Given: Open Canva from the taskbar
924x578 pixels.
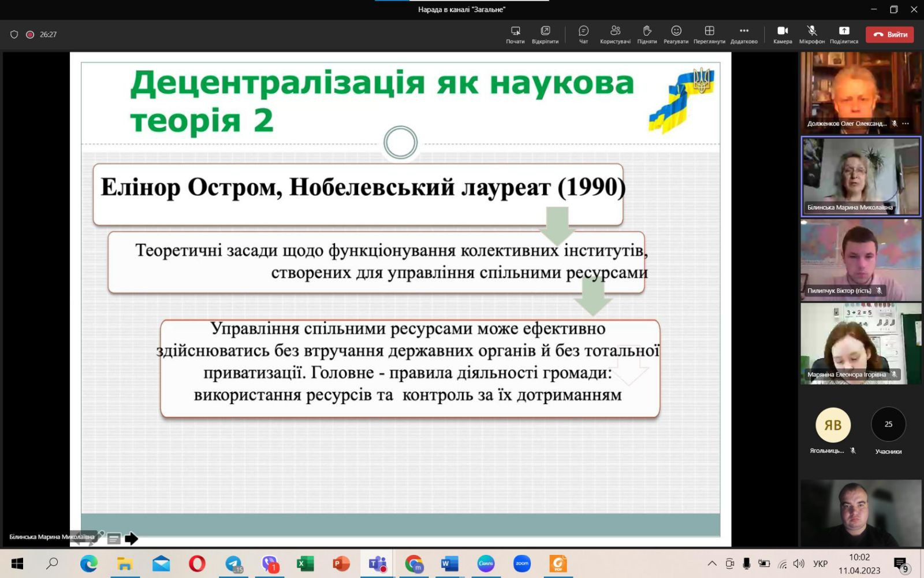Looking at the screenshot, I should click(486, 564).
